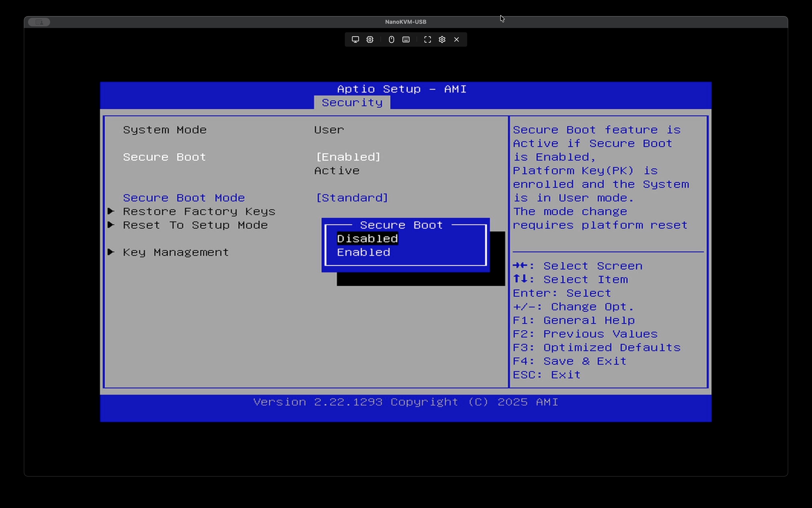Open the virtual keyboard icon
This screenshot has width=812, height=508.
pos(406,40)
